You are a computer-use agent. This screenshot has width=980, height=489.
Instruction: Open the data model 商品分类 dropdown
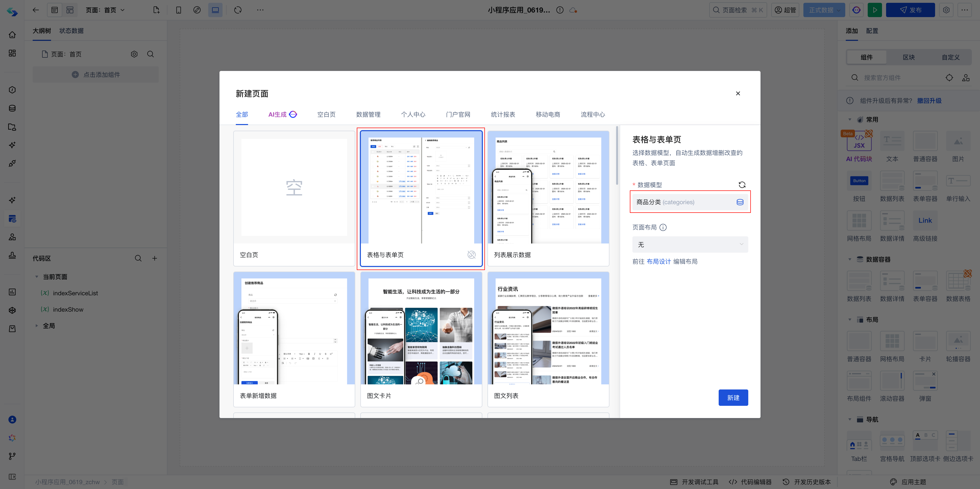tap(690, 202)
